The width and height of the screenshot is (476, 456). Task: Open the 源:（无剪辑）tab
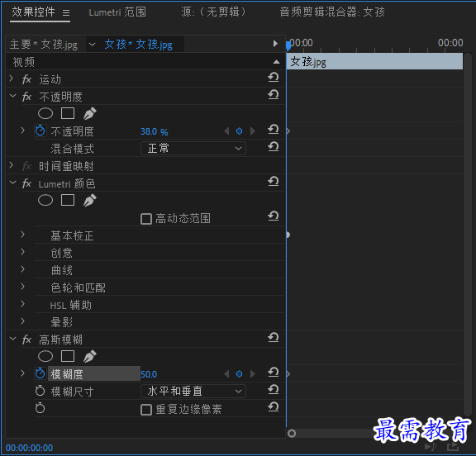click(213, 12)
